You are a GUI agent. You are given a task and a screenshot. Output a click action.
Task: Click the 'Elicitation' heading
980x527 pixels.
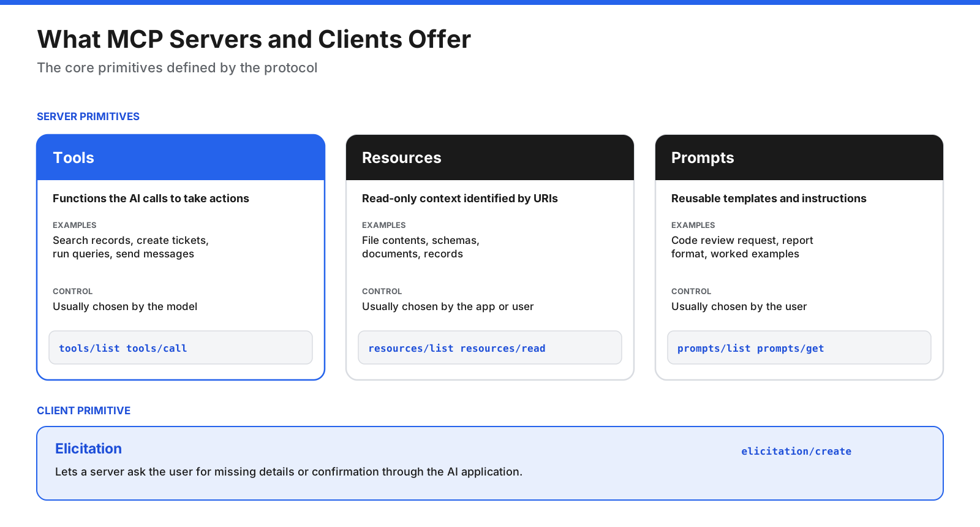click(x=88, y=449)
